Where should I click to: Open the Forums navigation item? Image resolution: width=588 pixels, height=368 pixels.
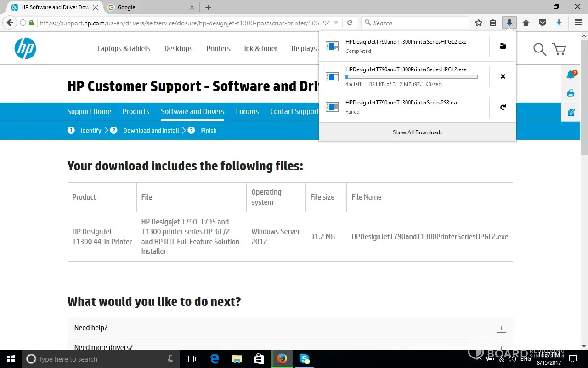tap(247, 111)
